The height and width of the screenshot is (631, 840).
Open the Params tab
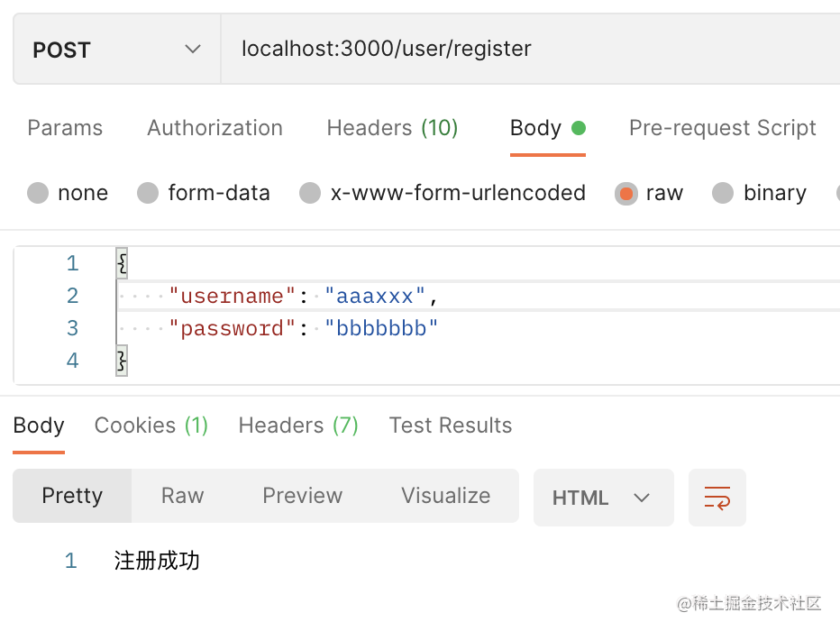pos(65,128)
